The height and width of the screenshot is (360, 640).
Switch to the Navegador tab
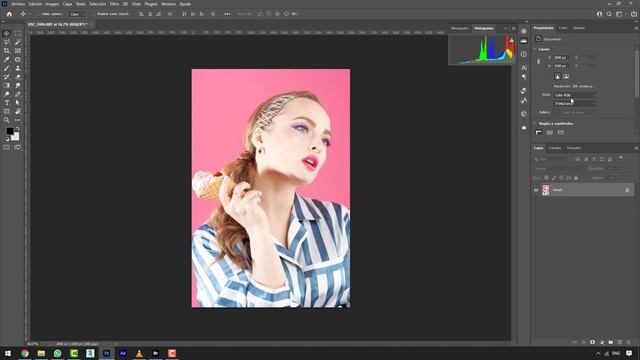pyautogui.click(x=460, y=28)
